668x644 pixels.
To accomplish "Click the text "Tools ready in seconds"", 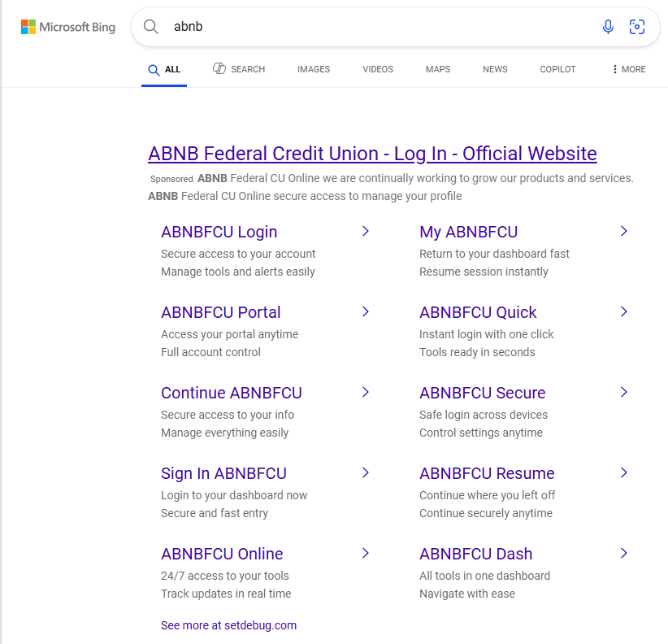I will point(477,352).
